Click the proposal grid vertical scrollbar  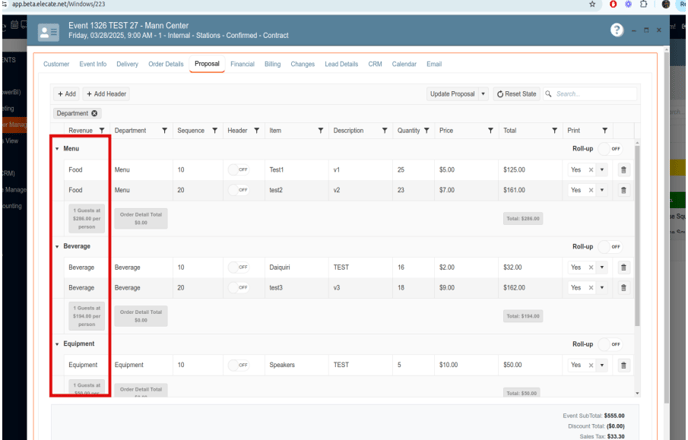pos(638,237)
